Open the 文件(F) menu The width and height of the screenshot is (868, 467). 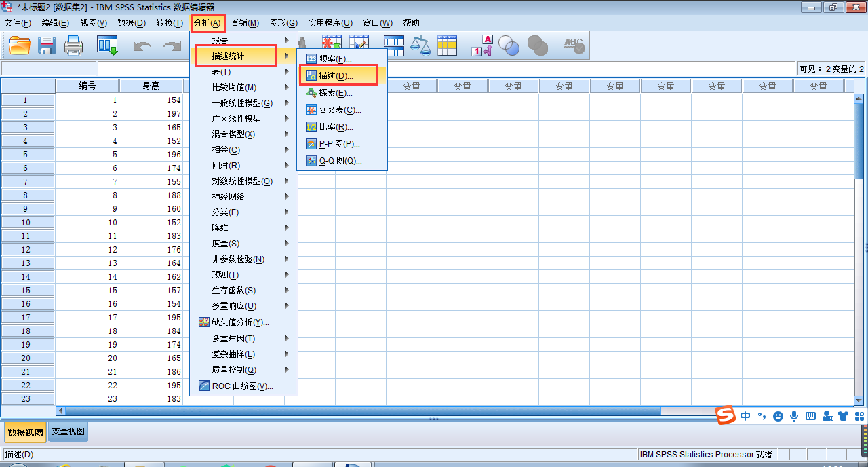point(18,23)
